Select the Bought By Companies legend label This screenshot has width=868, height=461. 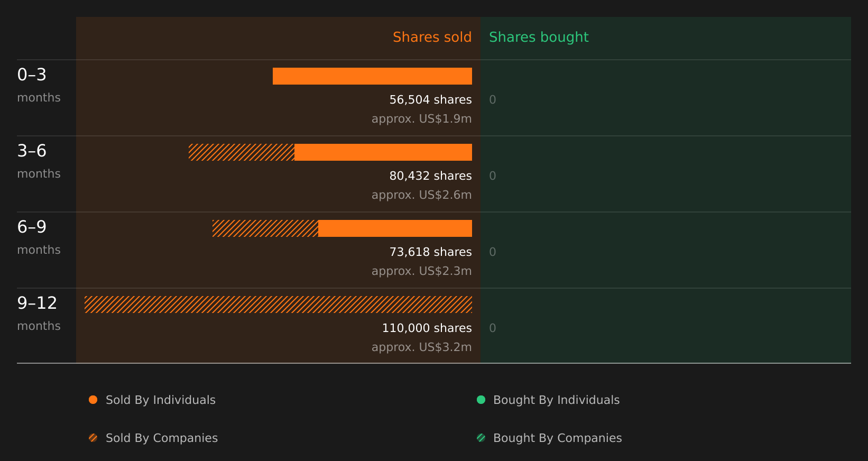[x=557, y=438]
